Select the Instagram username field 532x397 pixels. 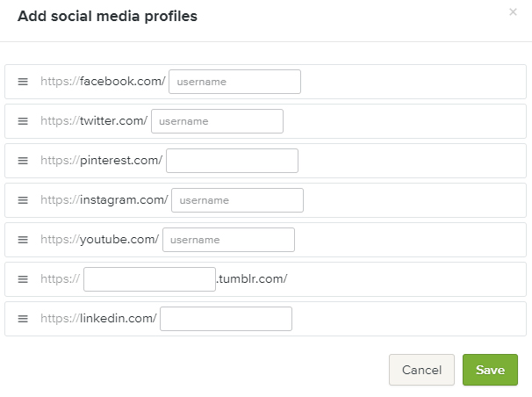[x=237, y=200]
